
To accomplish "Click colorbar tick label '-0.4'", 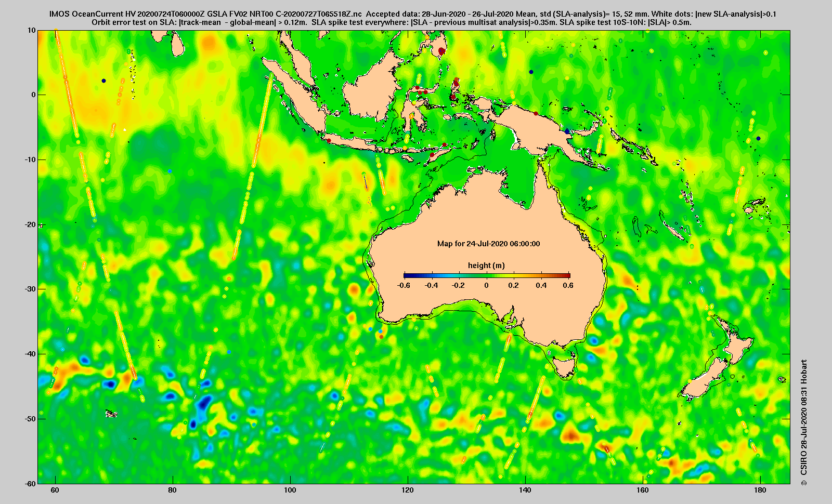I will [431, 285].
